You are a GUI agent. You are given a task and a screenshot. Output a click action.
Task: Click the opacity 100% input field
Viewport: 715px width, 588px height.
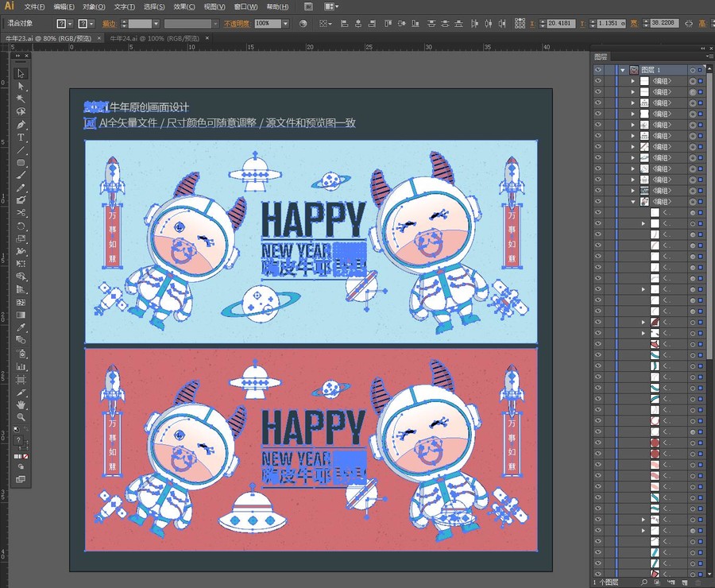point(268,23)
